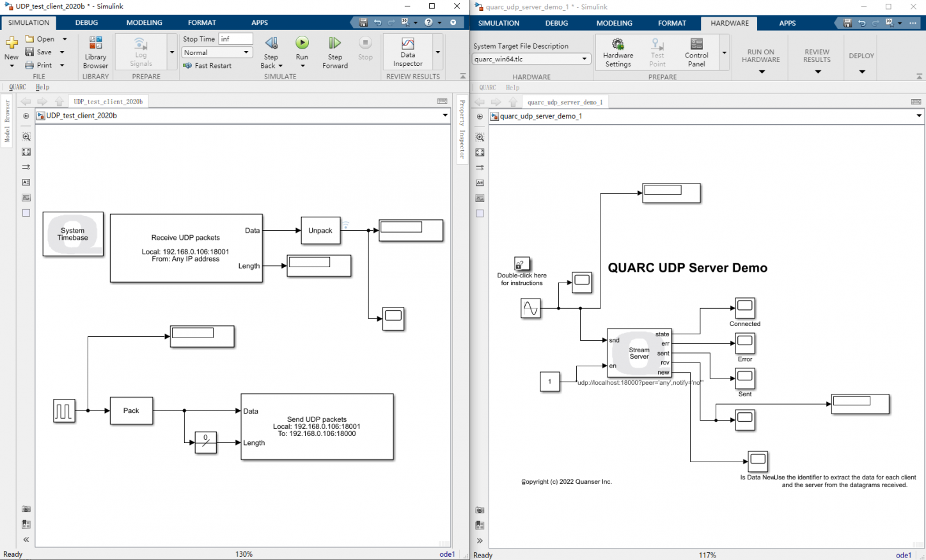Select the Stream Server block

(x=639, y=353)
